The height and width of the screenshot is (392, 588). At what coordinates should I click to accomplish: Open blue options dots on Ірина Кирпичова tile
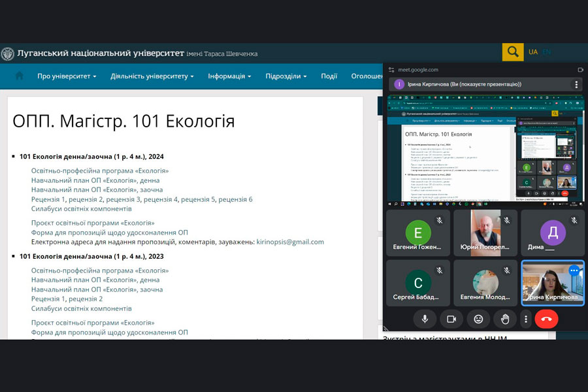click(x=574, y=270)
